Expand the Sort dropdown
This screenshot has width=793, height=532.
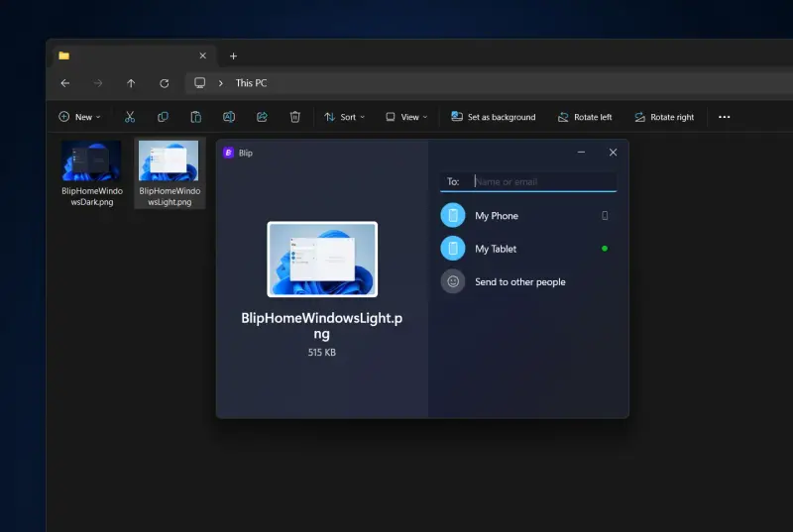345,117
